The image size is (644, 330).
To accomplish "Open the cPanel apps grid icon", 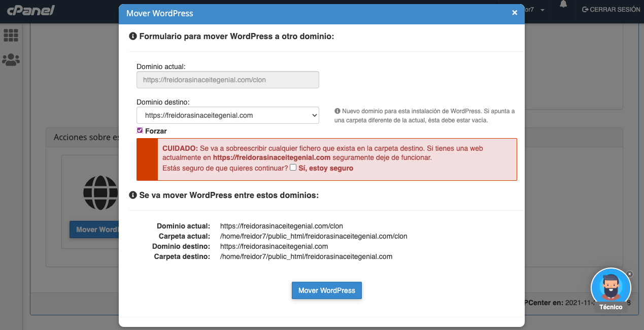I will (11, 35).
